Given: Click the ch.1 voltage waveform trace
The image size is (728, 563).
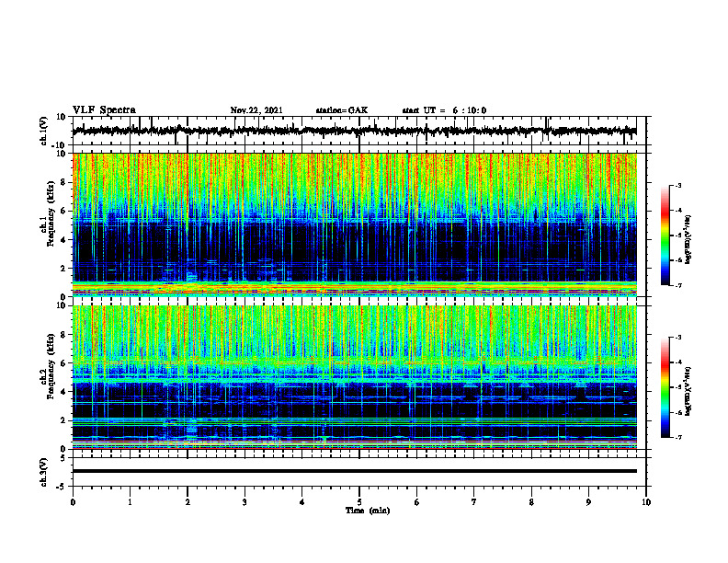Looking at the screenshot, I should 354,131.
